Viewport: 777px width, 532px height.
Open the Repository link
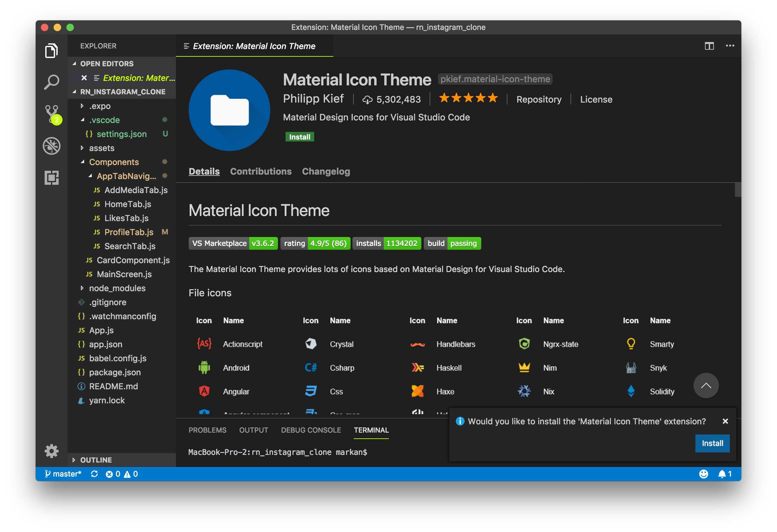pos(539,99)
